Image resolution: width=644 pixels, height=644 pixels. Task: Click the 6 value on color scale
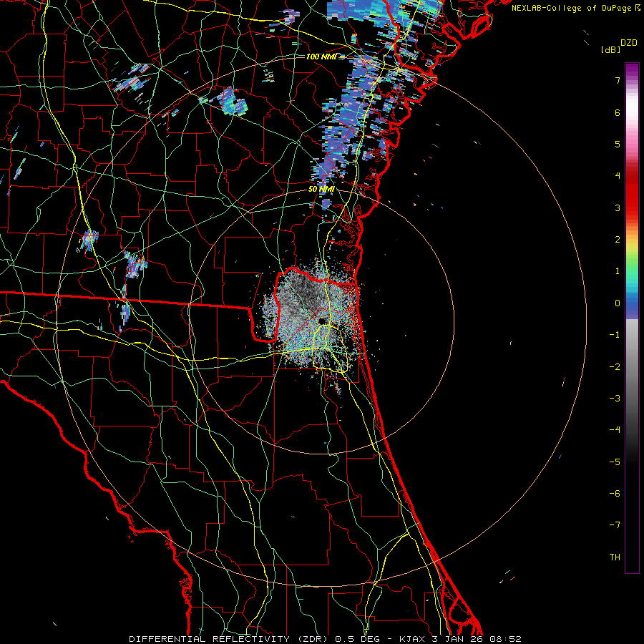pos(618,112)
